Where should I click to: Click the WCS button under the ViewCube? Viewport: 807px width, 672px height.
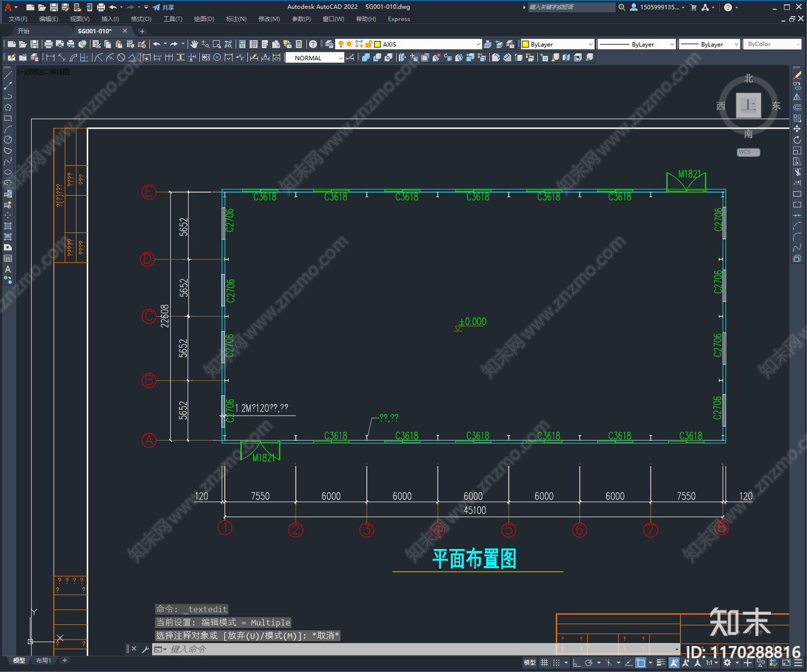point(747,152)
